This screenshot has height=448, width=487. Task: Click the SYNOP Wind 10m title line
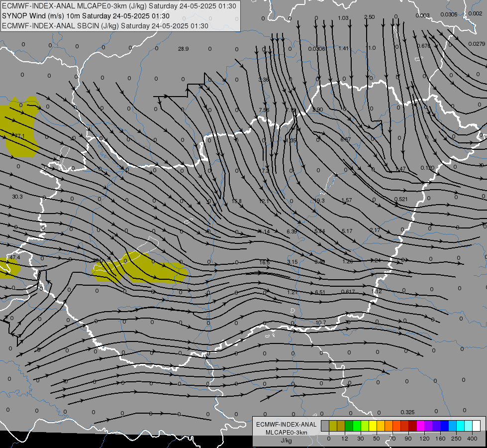point(86,16)
